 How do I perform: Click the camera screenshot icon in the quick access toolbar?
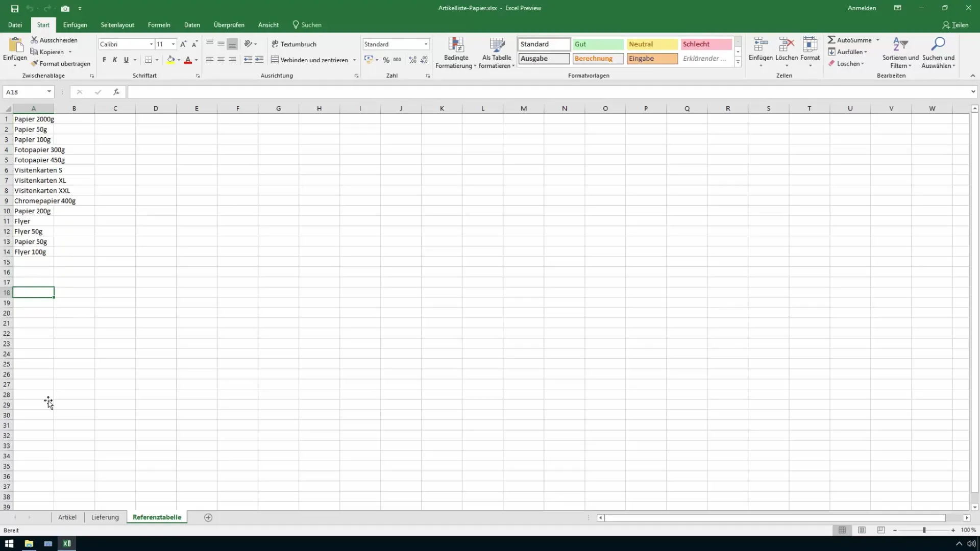(65, 8)
